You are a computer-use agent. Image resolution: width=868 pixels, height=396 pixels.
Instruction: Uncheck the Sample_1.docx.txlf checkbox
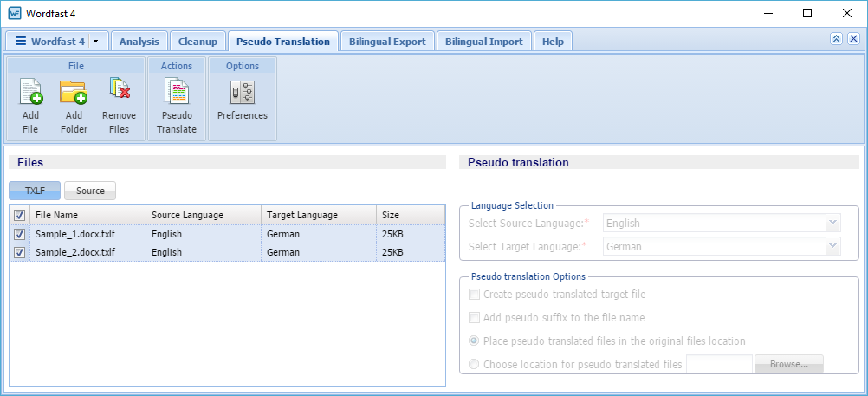coord(19,234)
